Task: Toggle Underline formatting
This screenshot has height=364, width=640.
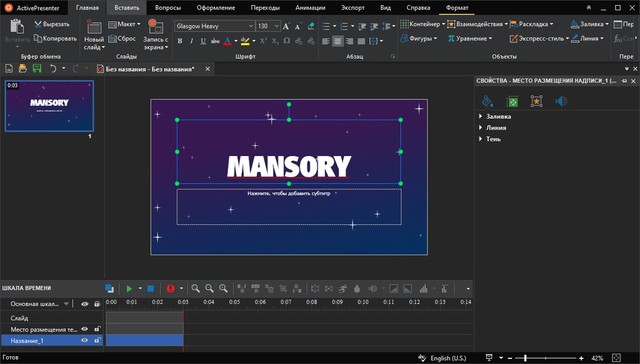Action: coord(203,41)
